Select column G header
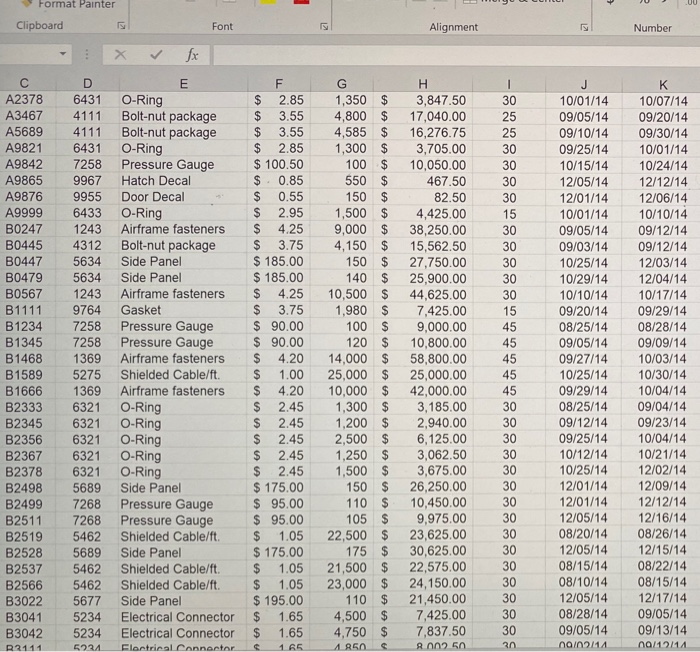This screenshot has height=652, width=700. tap(342, 84)
